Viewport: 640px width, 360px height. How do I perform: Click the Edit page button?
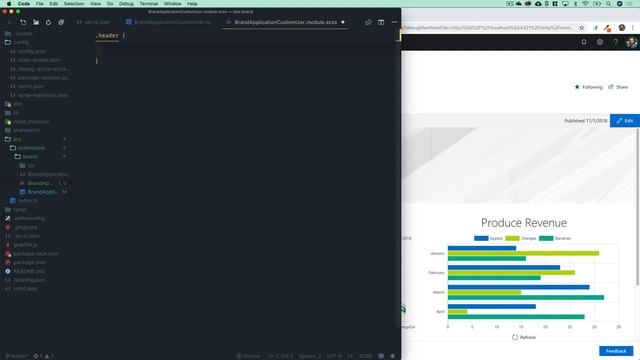pyautogui.click(x=624, y=121)
